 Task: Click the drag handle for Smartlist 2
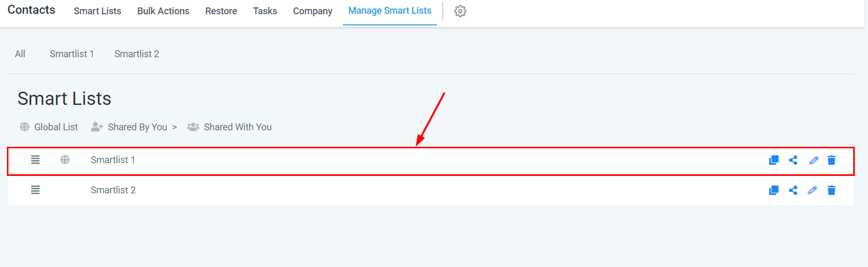pos(35,190)
